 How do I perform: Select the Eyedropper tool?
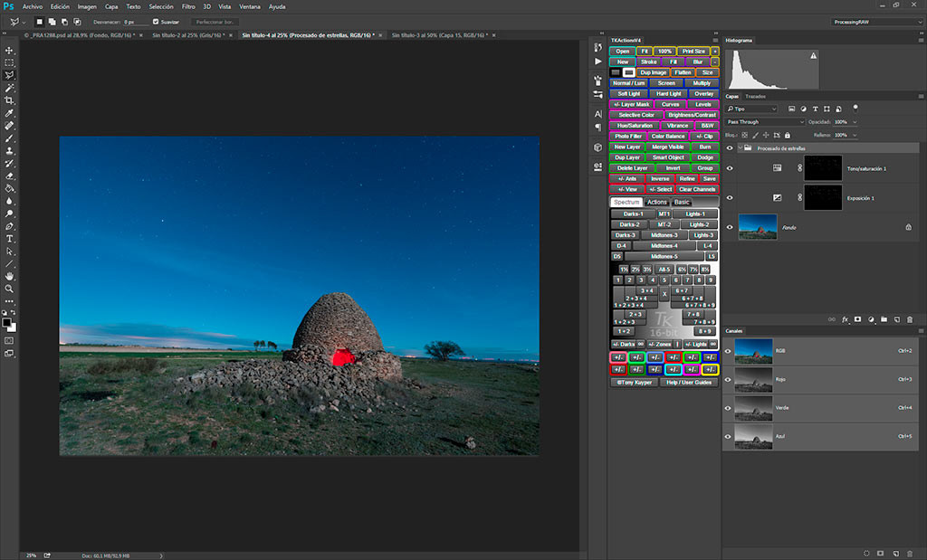(x=9, y=113)
